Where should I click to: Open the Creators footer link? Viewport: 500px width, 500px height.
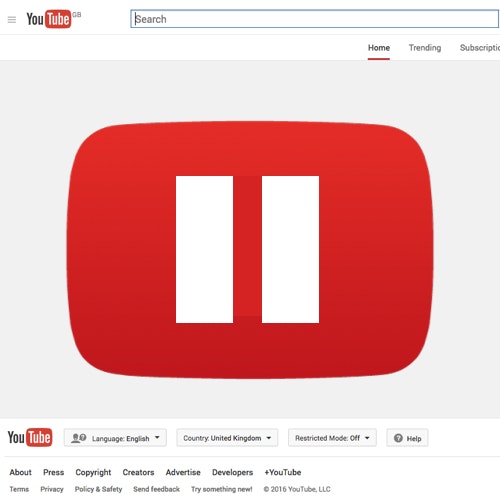click(x=138, y=472)
